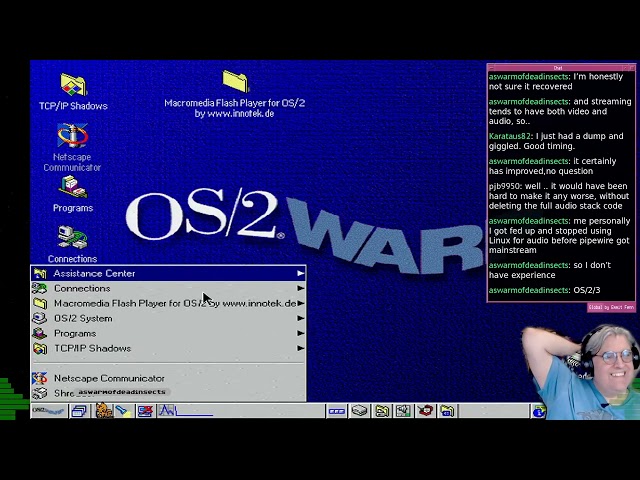
Task: Click the OS/2 Warp button on the WarpCenter bar
Action: pos(49,410)
